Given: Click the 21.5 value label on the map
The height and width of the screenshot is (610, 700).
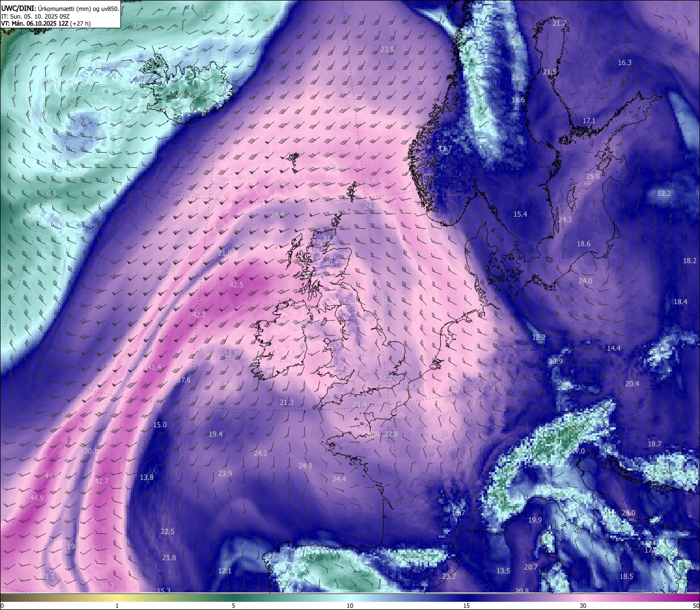Looking at the screenshot, I should (x=550, y=72).
